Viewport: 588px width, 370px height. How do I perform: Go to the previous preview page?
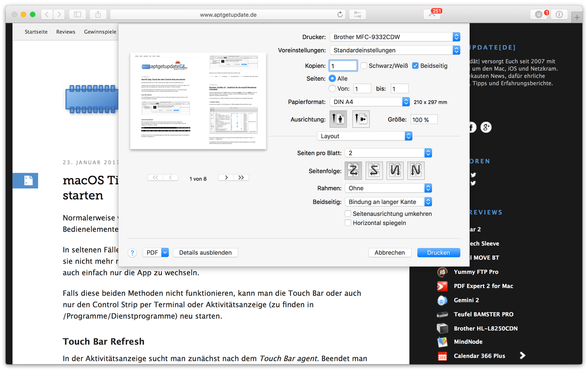click(171, 178)
